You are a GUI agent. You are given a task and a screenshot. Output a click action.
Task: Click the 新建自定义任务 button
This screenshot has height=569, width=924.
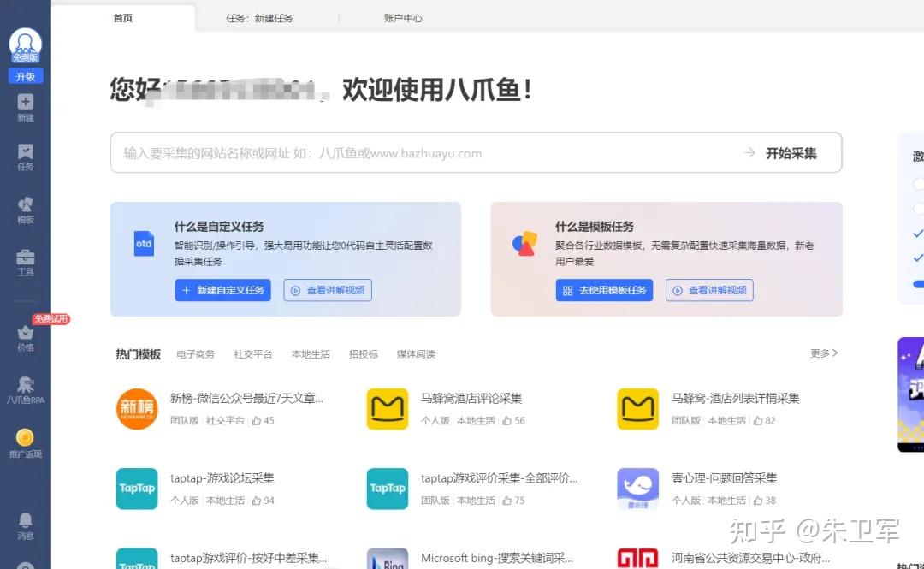[x=222, y=290]
